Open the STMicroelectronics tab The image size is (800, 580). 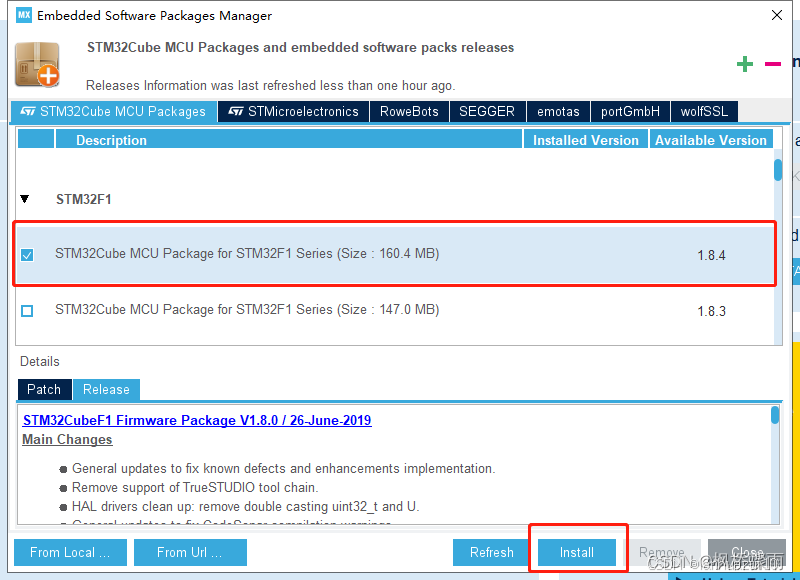pos(293,112)
